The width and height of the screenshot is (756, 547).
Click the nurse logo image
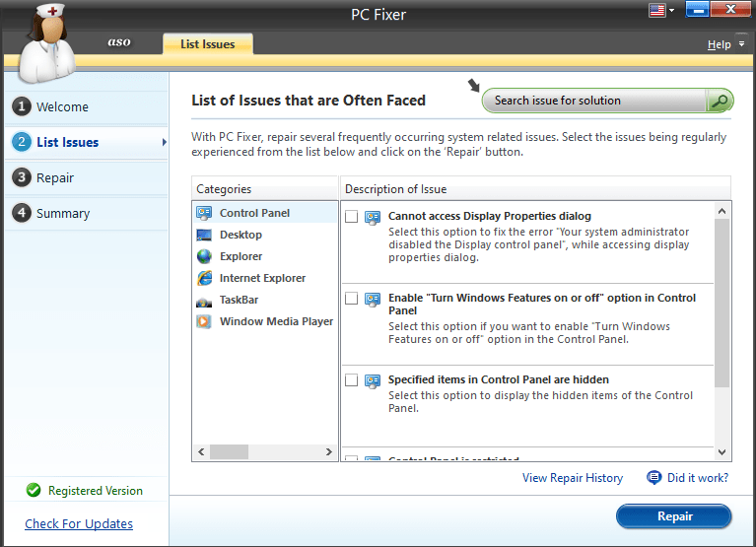click(x=46, y=43)
